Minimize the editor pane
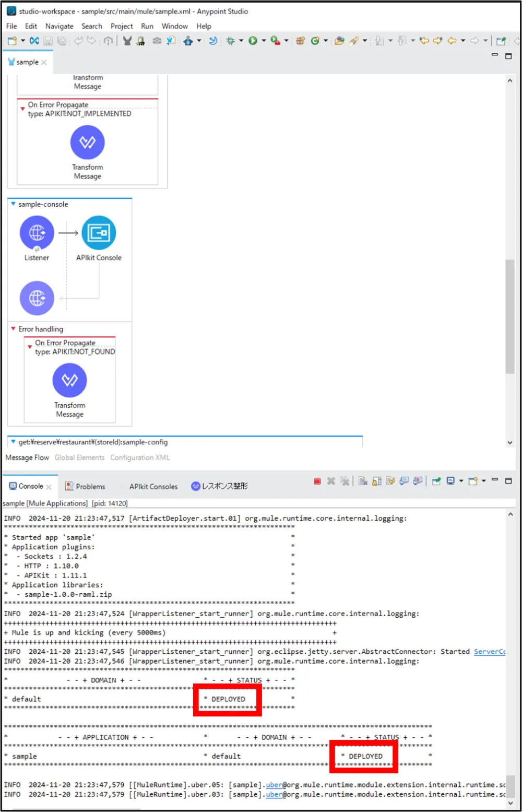The image size is (522, 812). [x=494, y=55]
